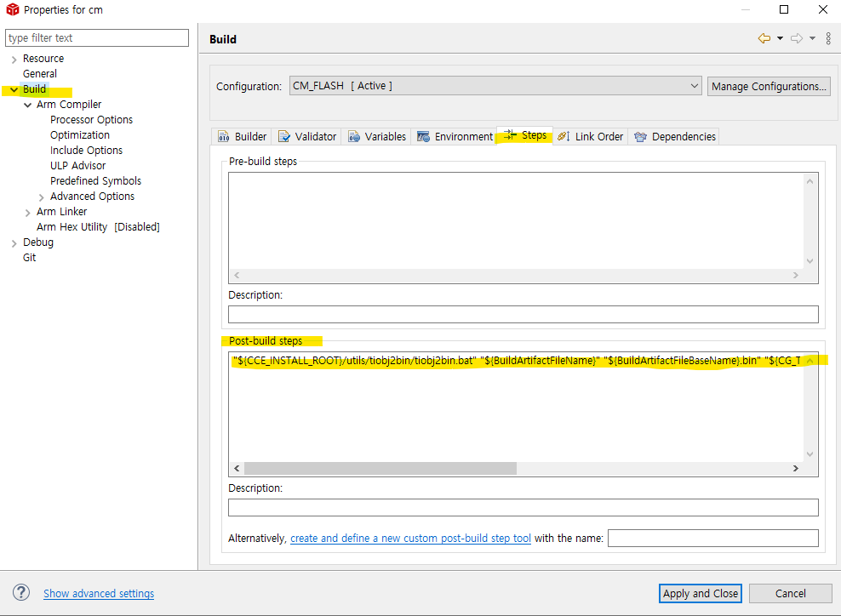The height and width of the screenshot is (616, 841).
Task: Click post-build vertical scroll down arrow
Action: (x=810, y=454)
